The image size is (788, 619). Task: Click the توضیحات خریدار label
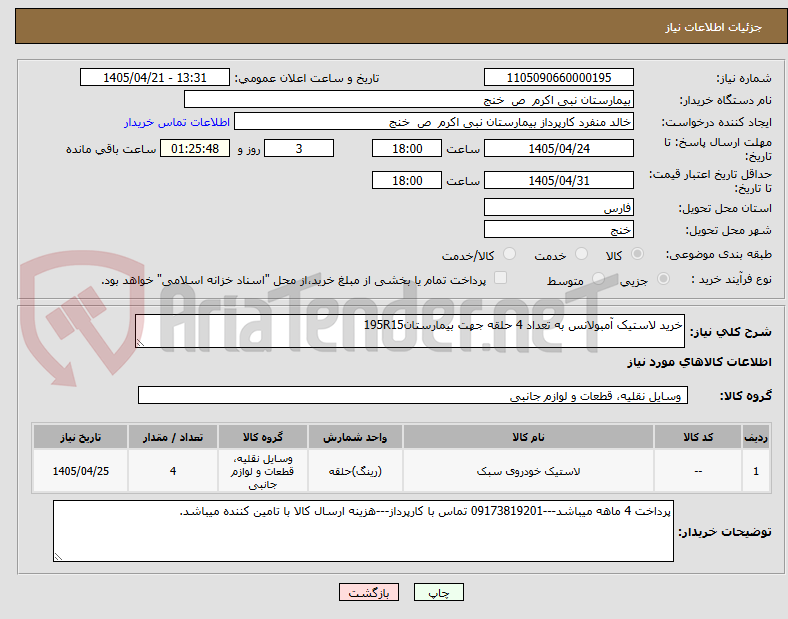725,532
